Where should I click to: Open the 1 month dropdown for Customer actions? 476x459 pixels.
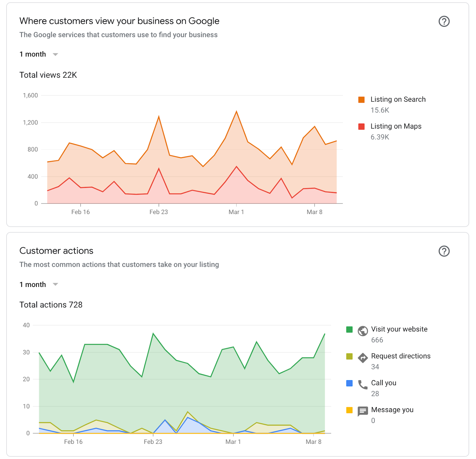(x=33, y=285)
